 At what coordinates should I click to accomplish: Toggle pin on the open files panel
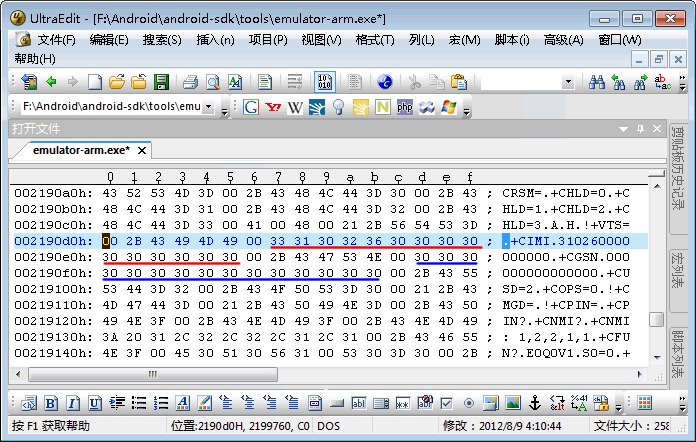638,129
